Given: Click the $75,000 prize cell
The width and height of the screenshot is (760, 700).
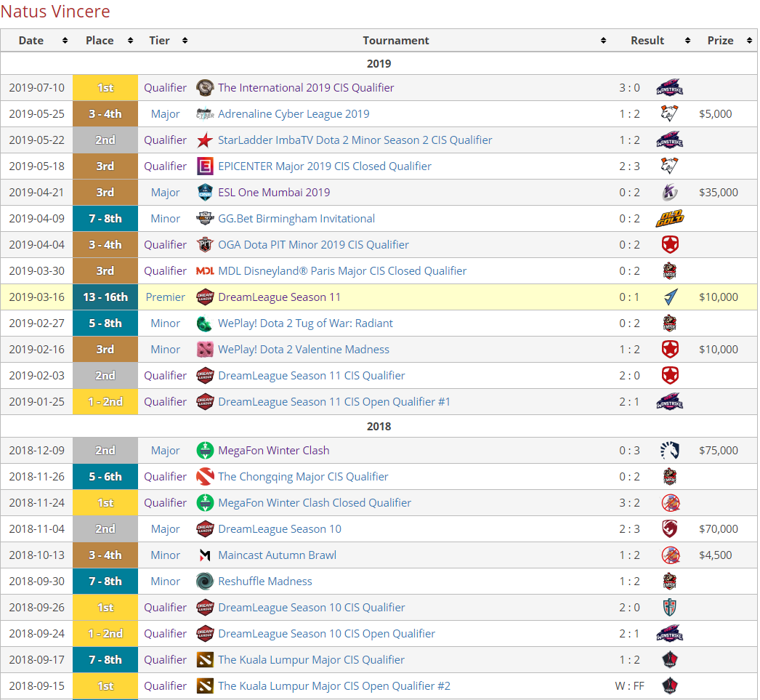Looking at the screenshot, I should tap(719, 451).
